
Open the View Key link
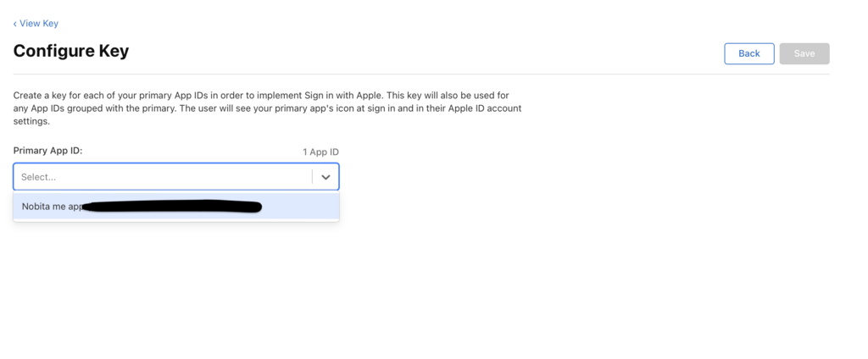39,24
